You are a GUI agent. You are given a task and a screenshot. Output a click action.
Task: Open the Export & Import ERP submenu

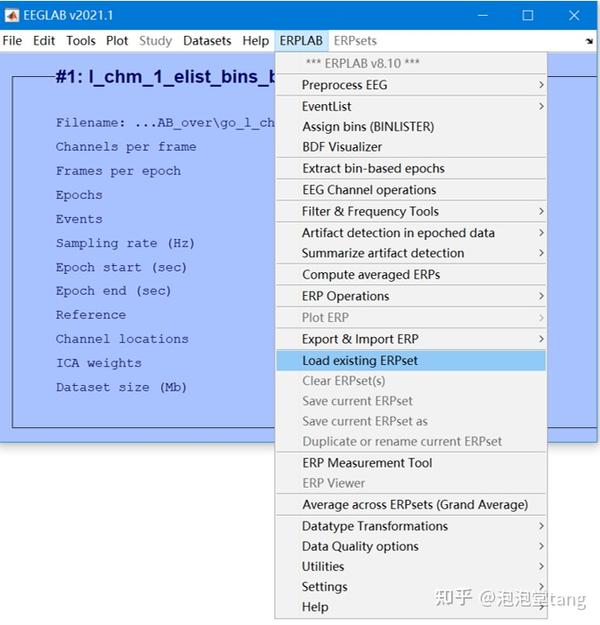pos(411,339)
